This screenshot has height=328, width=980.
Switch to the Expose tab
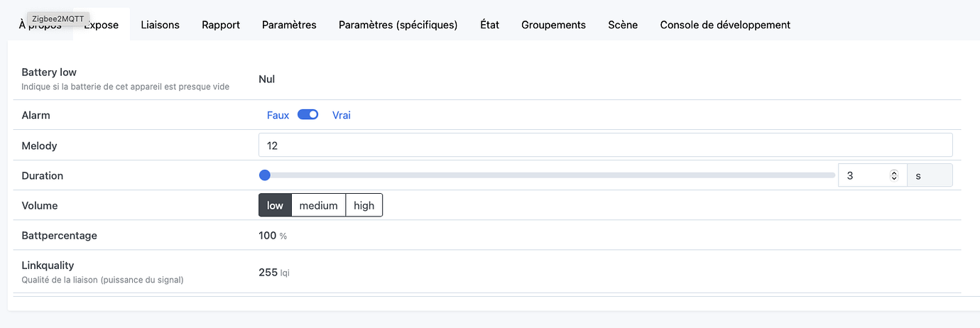101,24
